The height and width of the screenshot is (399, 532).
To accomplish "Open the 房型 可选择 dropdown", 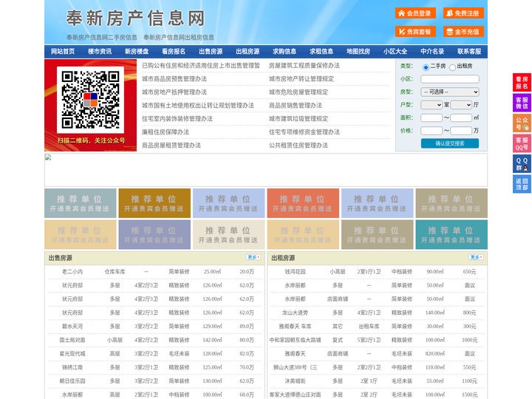I will pos(450,92).
